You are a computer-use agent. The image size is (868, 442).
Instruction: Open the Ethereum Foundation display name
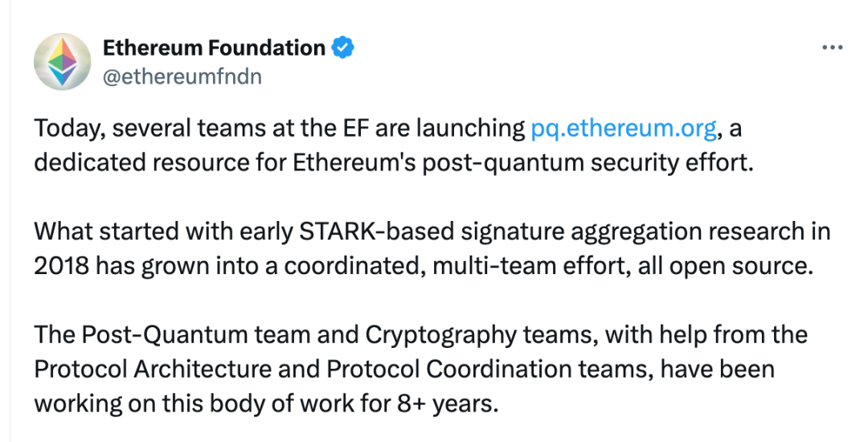(214, 48)
